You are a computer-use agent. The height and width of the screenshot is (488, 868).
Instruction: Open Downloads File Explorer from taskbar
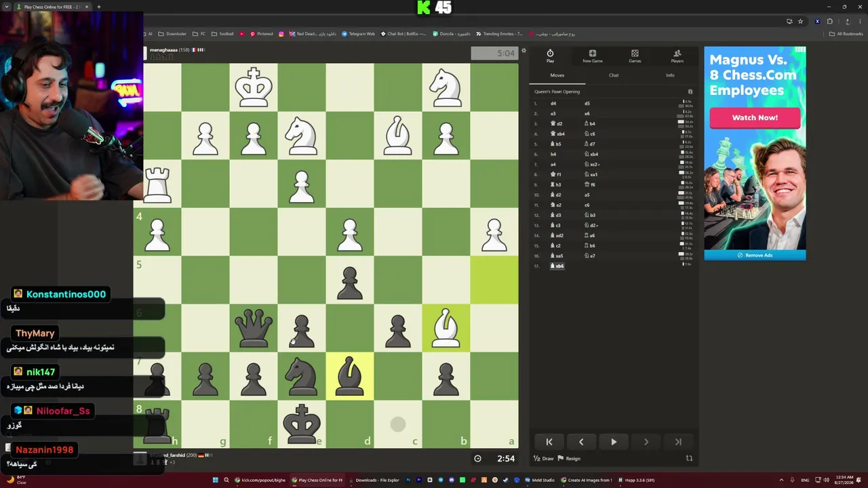pyautogui.click(x=374, y=480)
